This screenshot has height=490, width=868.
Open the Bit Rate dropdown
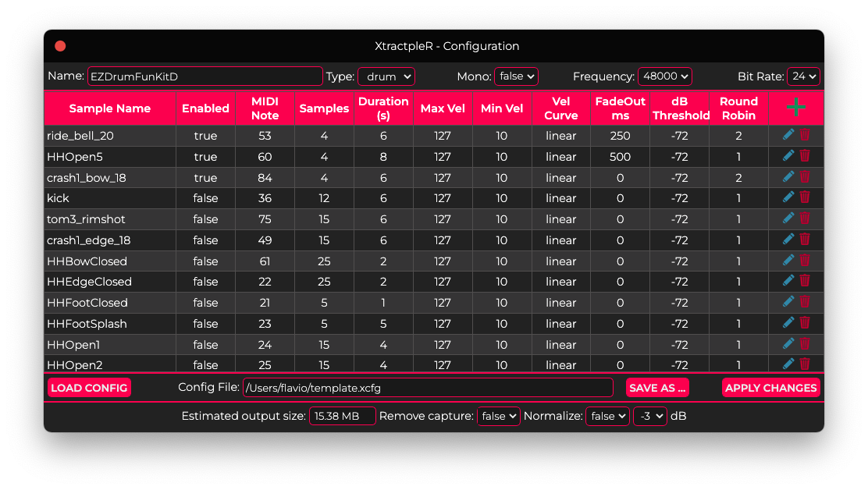pyautogui.click(x=803, y=76)
